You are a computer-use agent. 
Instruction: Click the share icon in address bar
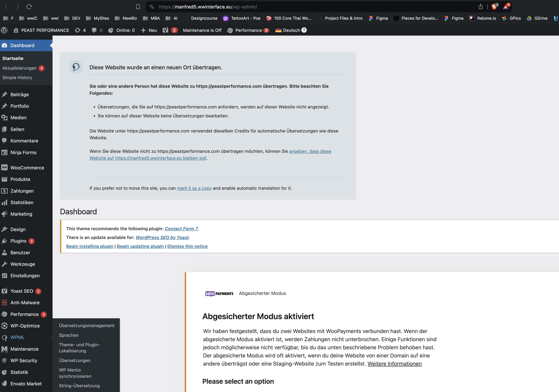480,7
